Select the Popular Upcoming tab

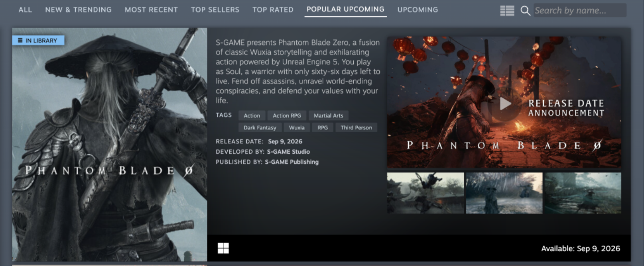(345, 9)
